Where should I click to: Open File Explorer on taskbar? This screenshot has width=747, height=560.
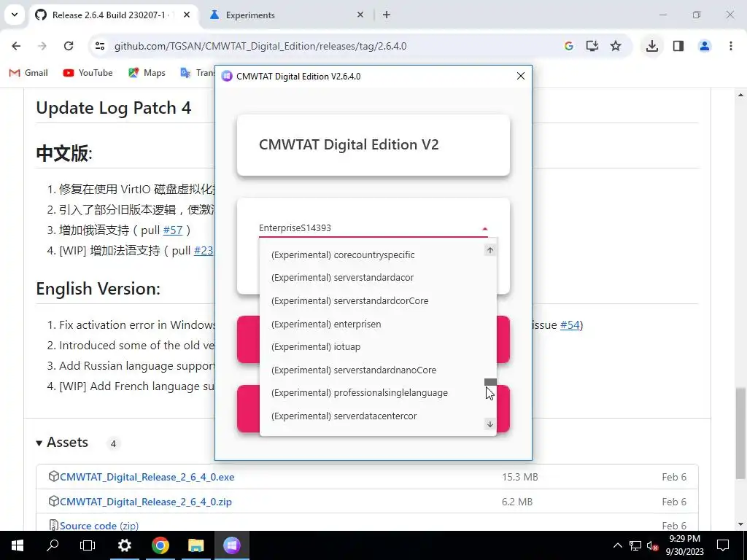coord(196,545)
